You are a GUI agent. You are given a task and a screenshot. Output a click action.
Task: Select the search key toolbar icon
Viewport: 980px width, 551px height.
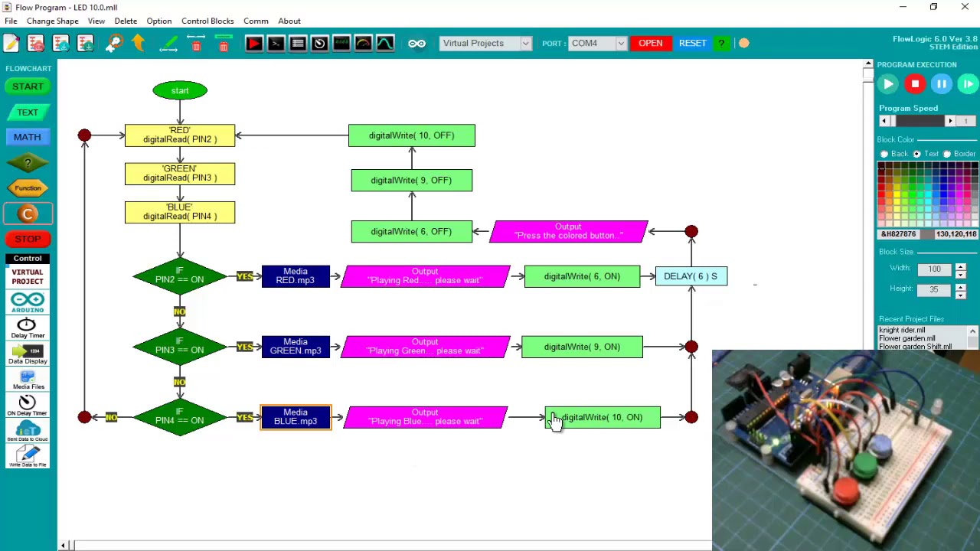coord(114,44)
